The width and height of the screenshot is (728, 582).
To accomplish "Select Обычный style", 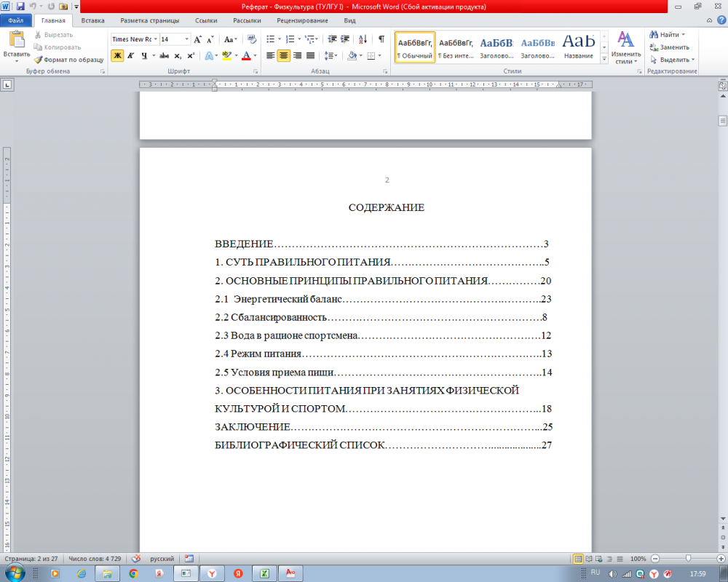I will point(415,47).
